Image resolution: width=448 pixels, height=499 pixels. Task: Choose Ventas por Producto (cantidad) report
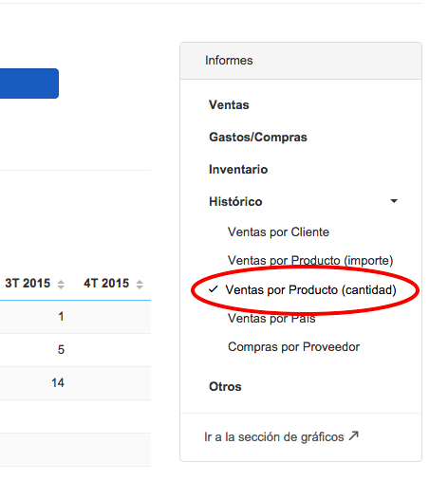pyautogui.click(x=310, y=290)
